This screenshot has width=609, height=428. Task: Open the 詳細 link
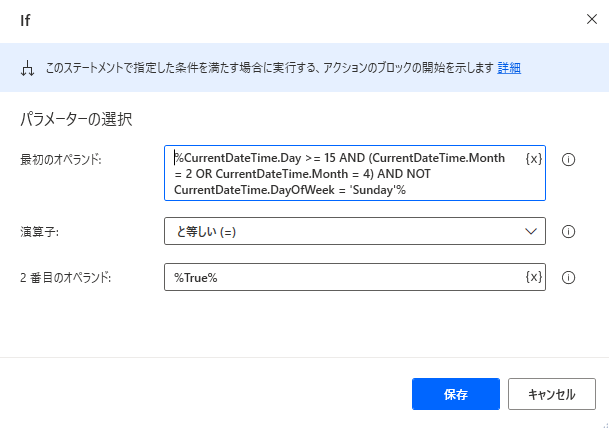tap(509, 68)
